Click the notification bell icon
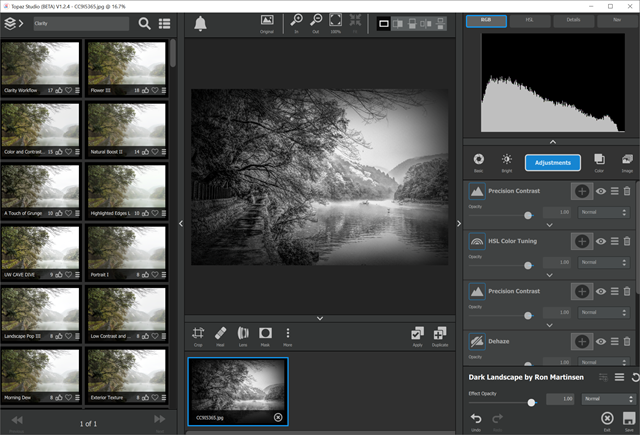This screenshot has width=640, height=435. point(201,23)
